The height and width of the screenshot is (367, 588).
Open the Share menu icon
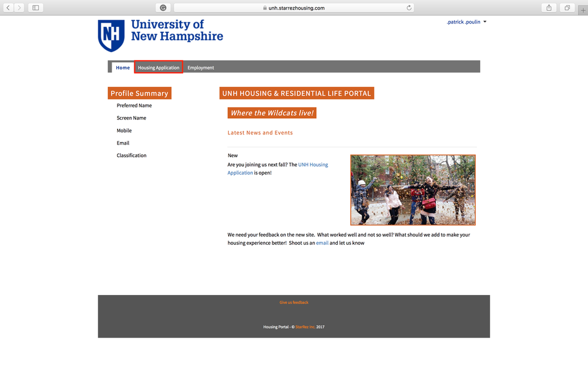coord(548,7)
